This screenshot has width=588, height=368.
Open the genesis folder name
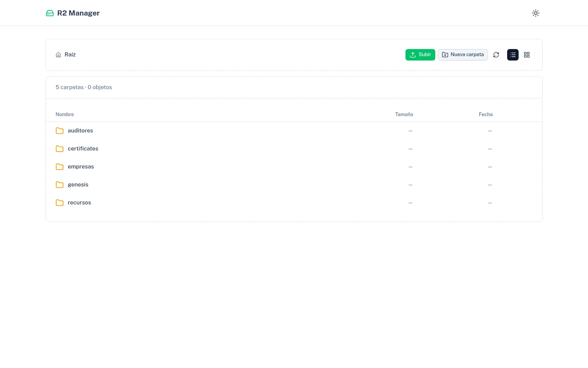point(78,185)
